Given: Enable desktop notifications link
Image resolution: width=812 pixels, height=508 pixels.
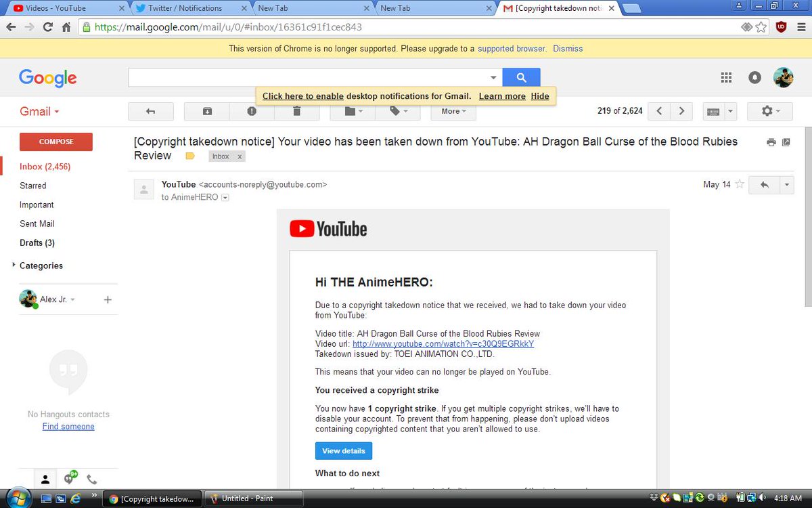Looking at the screenshot, I should click(x=303, y=96).
